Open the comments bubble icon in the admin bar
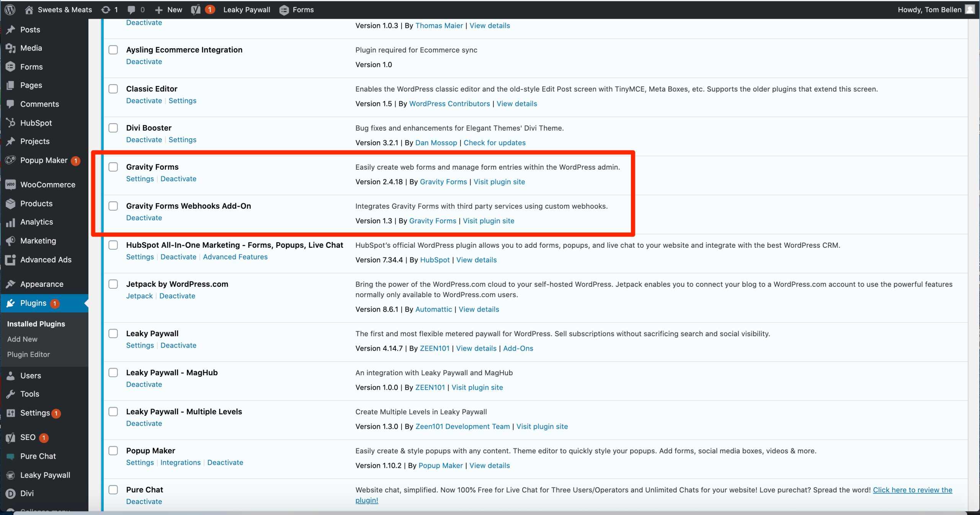Viewport: 980px width, 515px height. click(x=131, y=10)
